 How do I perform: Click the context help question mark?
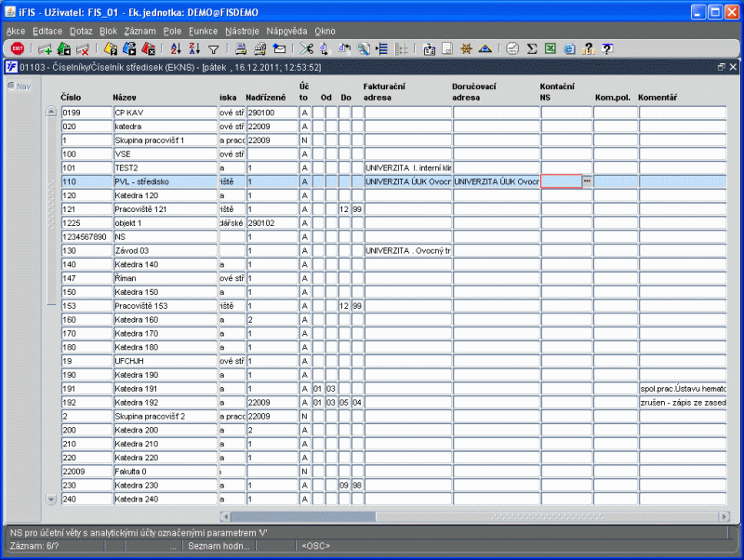pos(607,48)
